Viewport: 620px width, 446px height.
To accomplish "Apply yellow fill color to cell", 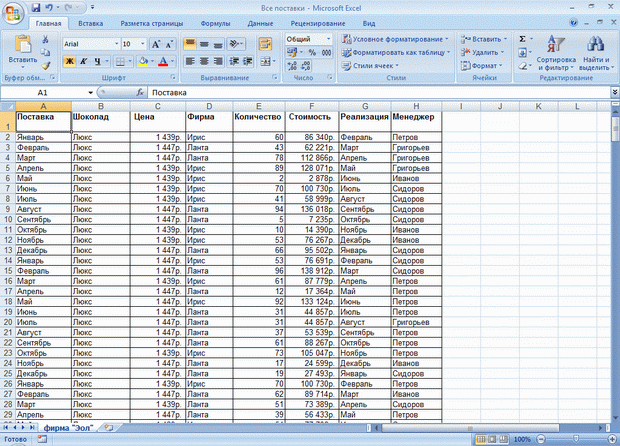I will [143, 61].
